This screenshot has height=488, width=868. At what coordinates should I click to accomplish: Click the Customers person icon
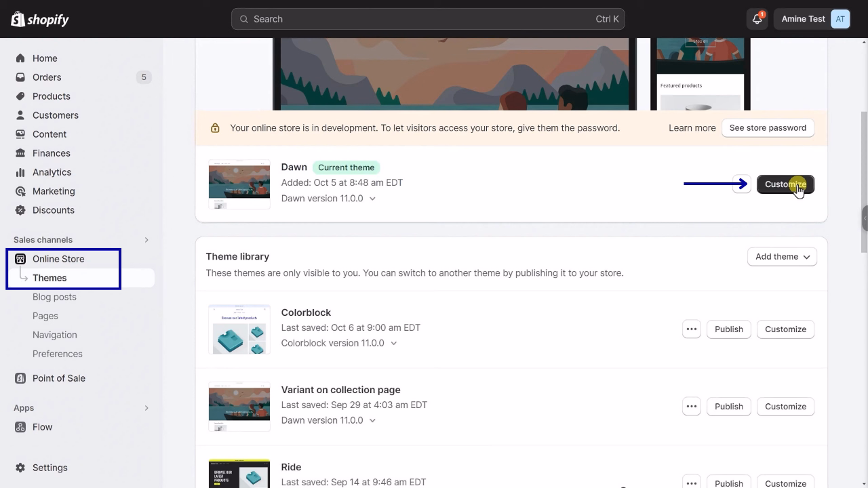tap(20, 115)
